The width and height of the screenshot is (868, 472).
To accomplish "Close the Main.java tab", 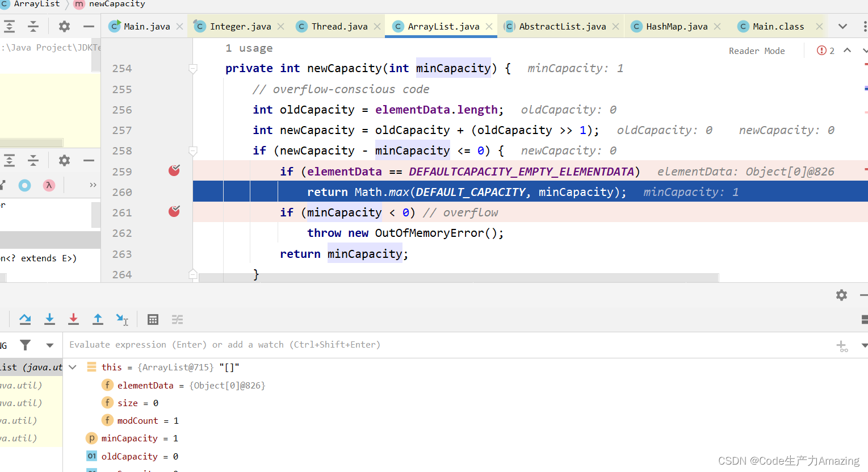I will coord(179,27).
